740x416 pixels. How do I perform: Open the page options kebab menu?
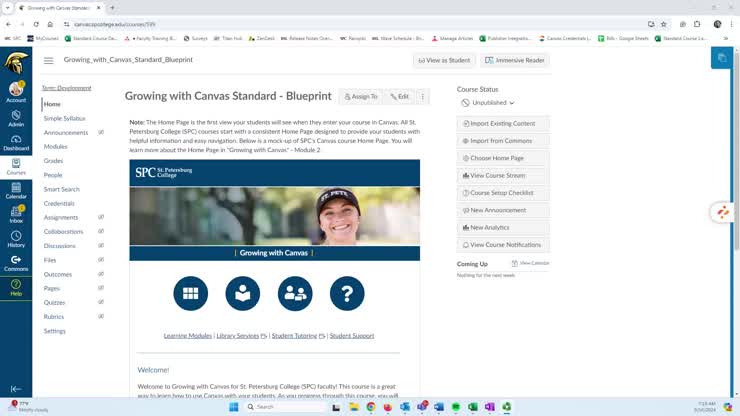[422, 96]
